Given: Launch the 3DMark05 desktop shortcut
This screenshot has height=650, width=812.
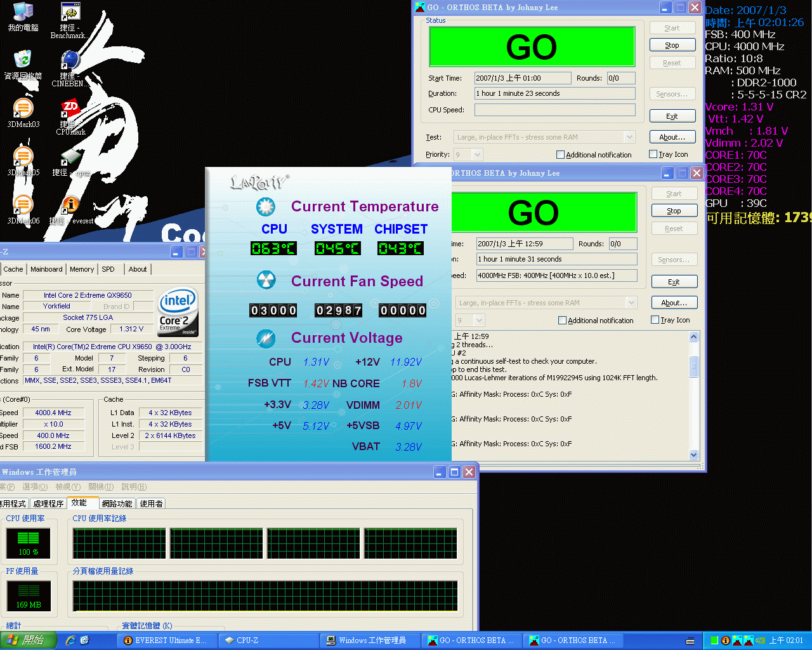Looking at the screenshot, I should pyautogui.click(x=23, y=156).
